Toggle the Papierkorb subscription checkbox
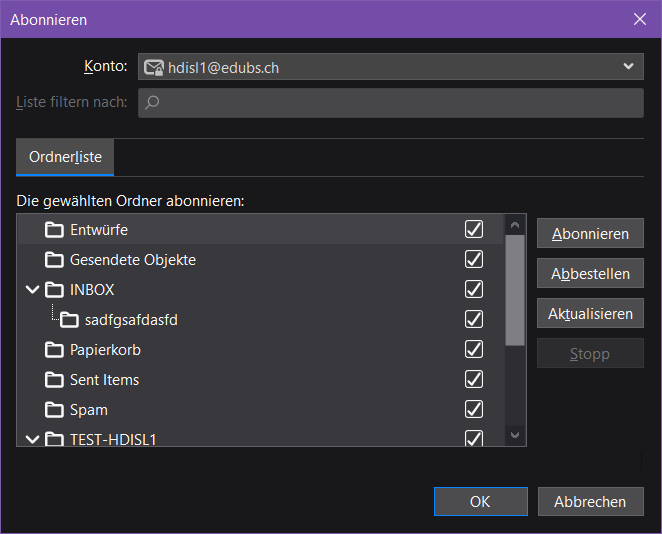 (474, 350)
